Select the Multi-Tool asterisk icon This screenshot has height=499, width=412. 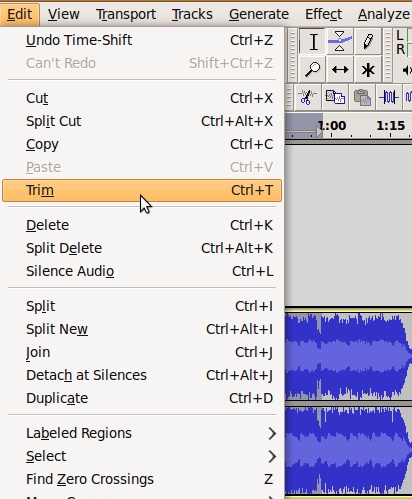pyautogui.click(x=368, y=70)
